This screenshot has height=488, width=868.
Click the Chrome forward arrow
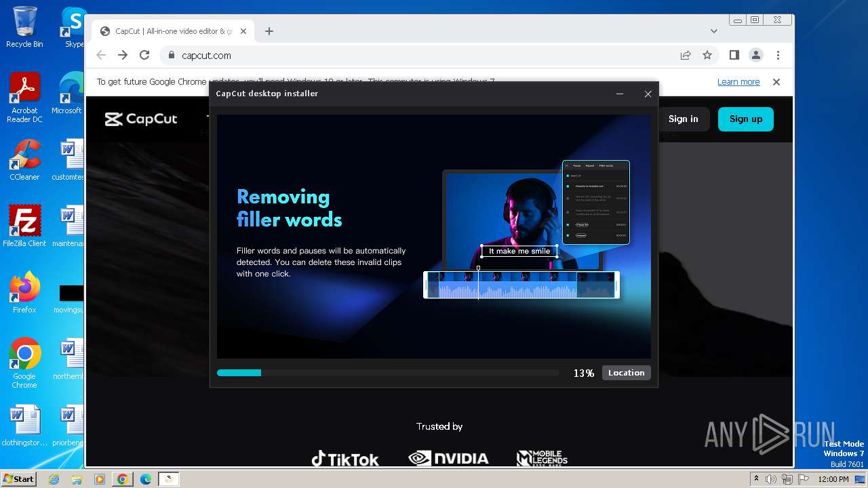(123, 56)
